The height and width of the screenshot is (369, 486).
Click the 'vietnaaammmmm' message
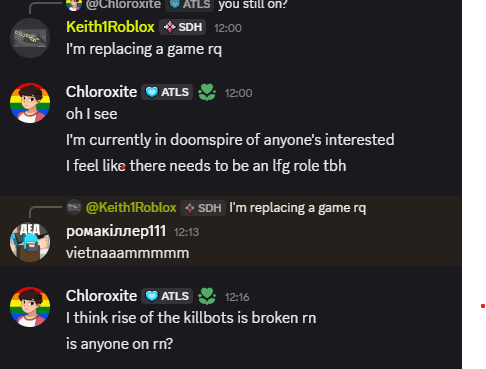click(x=128, y=253)
